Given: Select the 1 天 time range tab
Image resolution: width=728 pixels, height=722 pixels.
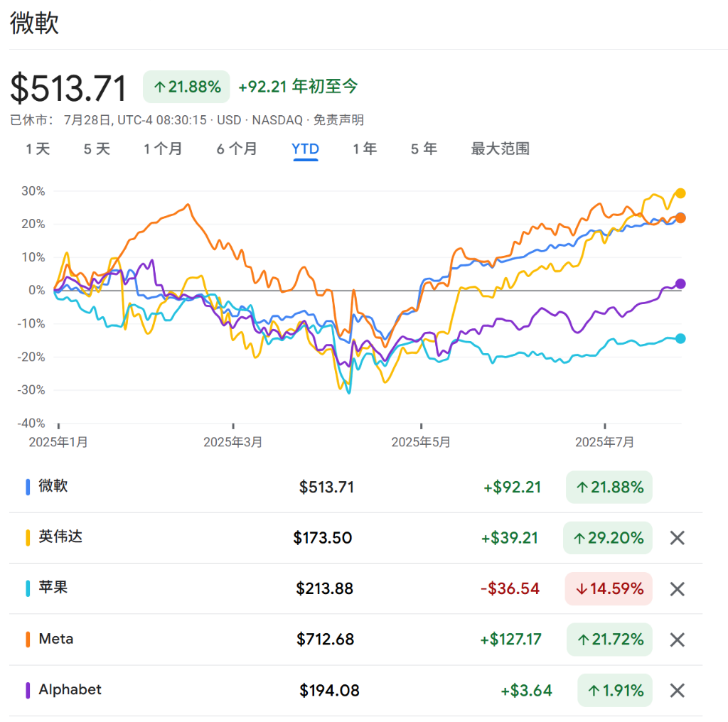Looking at the screenshot, I should pos(38,149).
